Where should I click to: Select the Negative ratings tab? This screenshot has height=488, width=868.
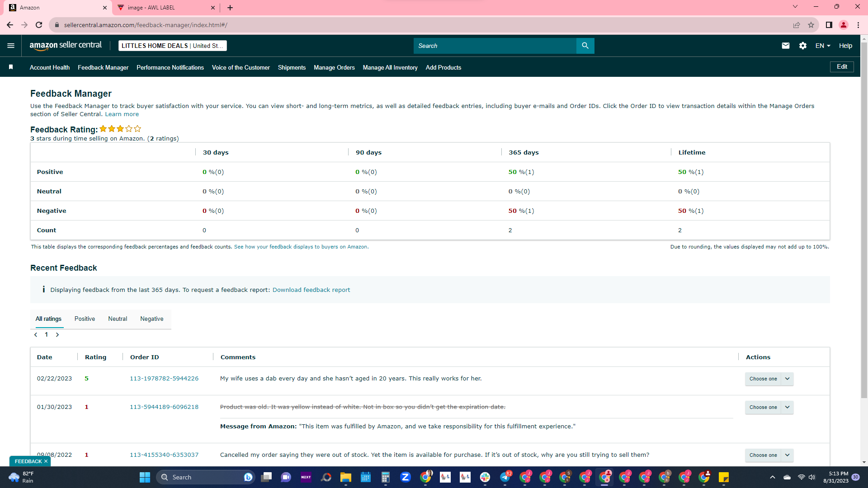152,319
